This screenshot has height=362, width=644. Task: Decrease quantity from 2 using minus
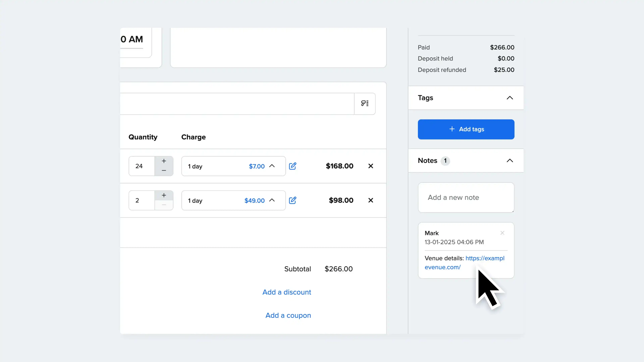coord(164,205)
